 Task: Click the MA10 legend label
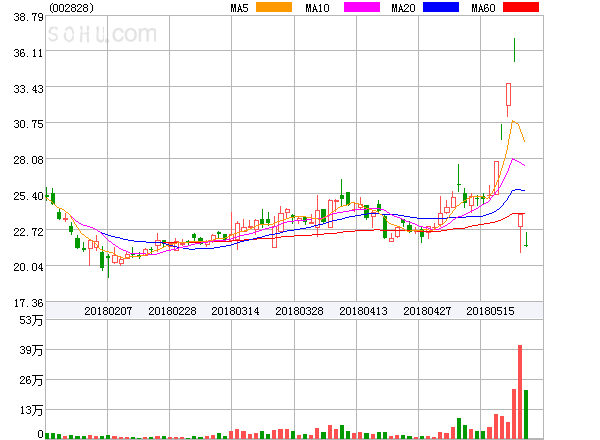click(x=317, y=8)
